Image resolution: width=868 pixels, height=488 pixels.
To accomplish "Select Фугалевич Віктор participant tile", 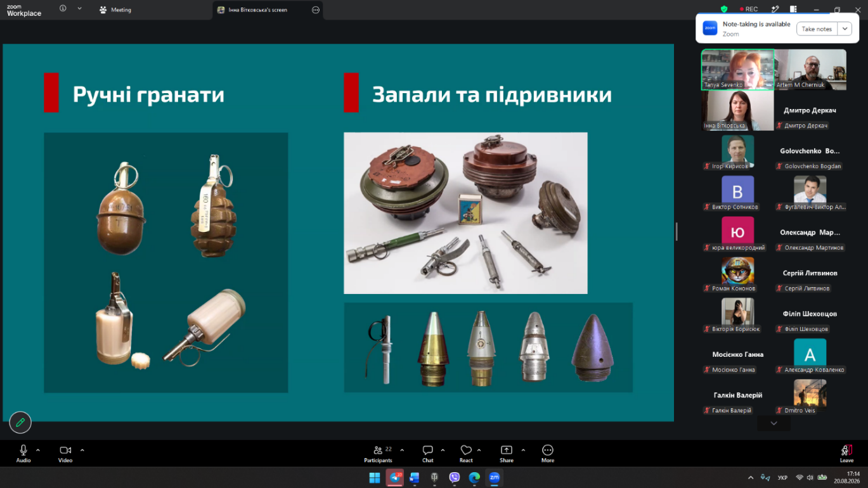I will 810,192.
